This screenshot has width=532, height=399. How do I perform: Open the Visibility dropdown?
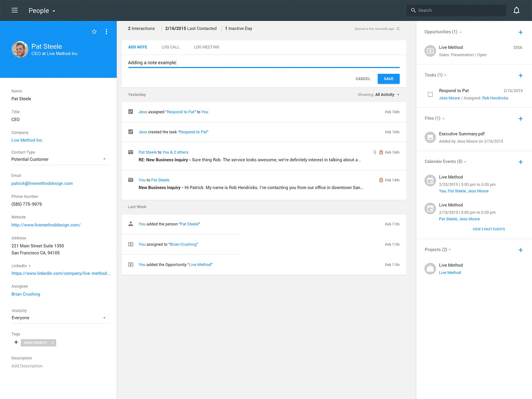coord(104,318)
